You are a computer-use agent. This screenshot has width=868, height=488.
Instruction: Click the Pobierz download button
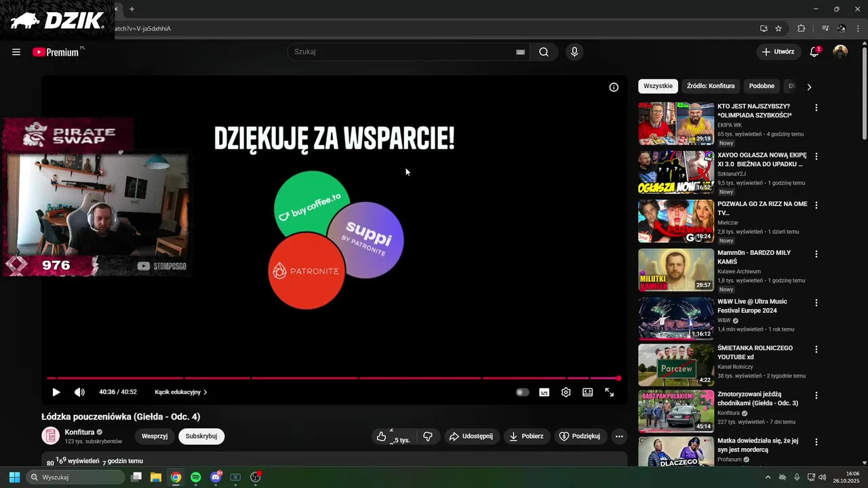click(526, 436)
